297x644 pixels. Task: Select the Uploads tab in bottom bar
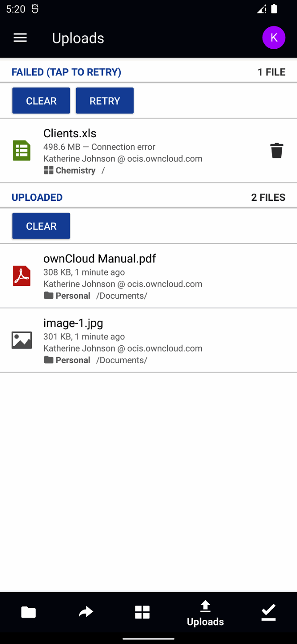tap(205, 613)
